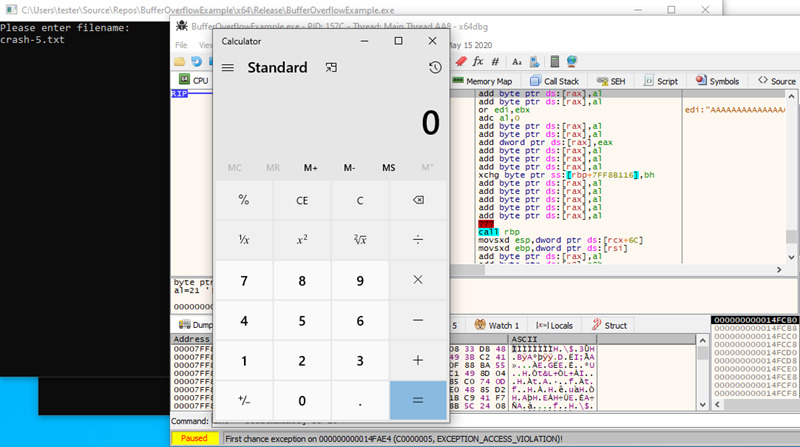Click disassembly vertical scrollbar down arrow

coord(791,258)
